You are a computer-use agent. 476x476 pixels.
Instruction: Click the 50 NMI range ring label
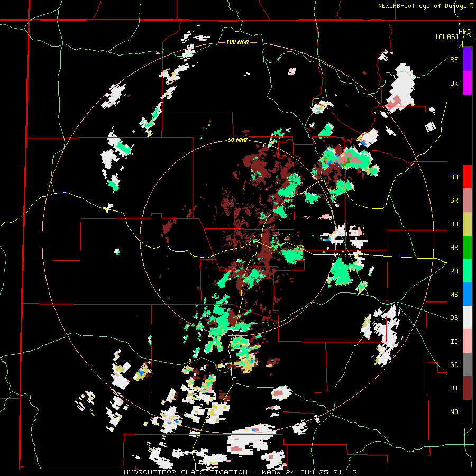click(237, 140)
